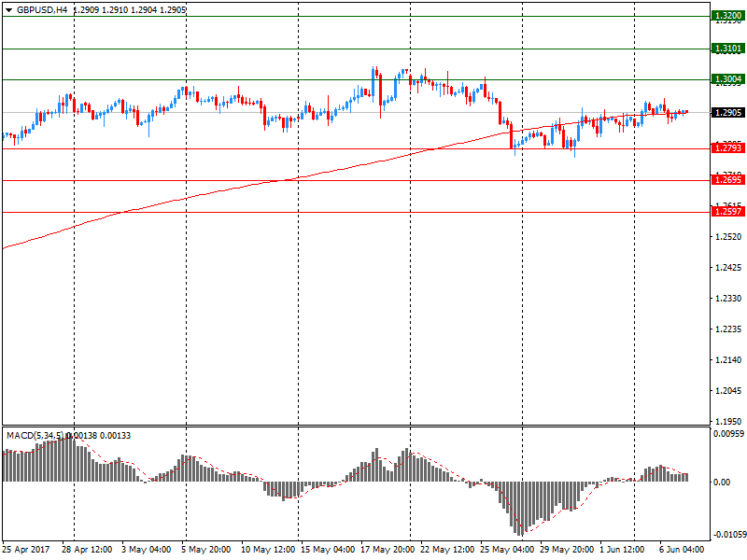747x560 pixels.
Task: Click the 15 May 04:00 time label
Action: pyautogui.click(x=328, y=550)
